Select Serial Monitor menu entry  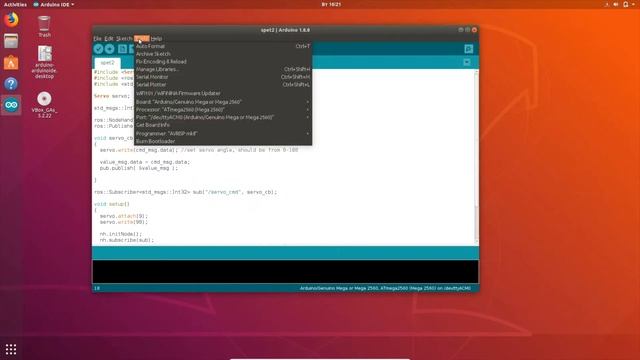pos(223,77)
